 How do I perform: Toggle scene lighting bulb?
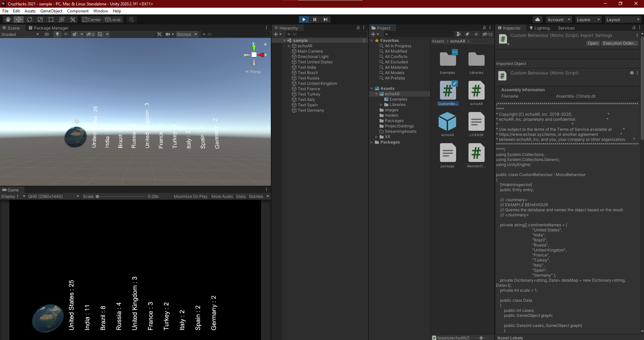coord(57,34)
